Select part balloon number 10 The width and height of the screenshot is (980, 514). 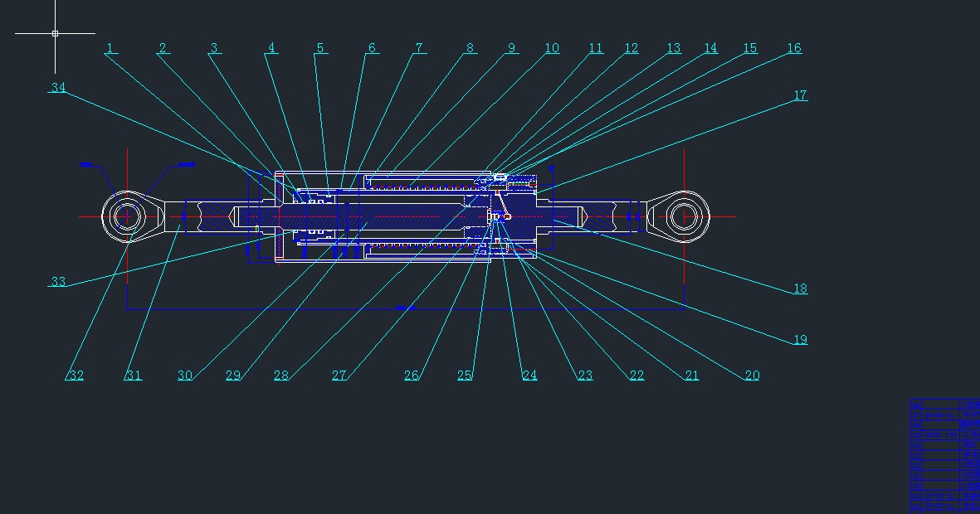click(552, 48)
